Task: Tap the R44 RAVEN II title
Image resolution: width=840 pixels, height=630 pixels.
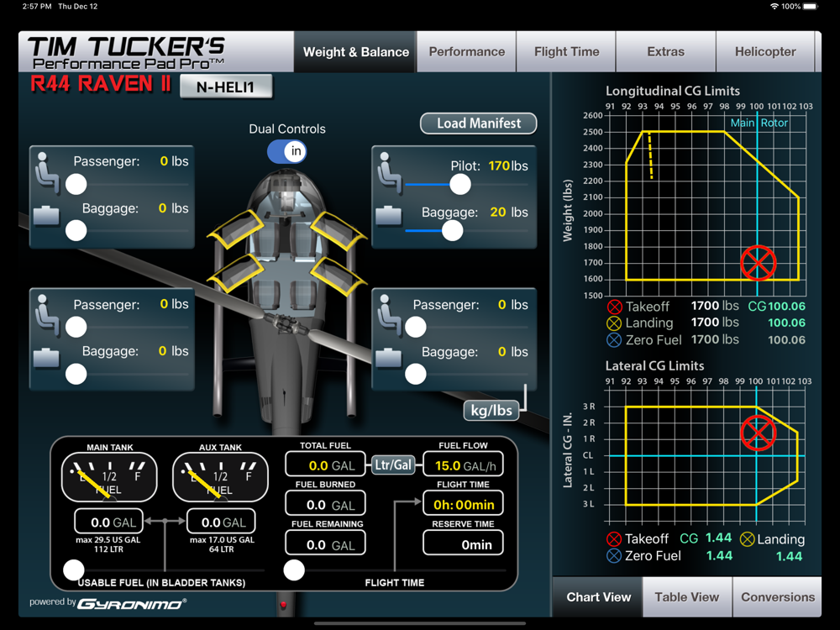Action: point(101,84)
